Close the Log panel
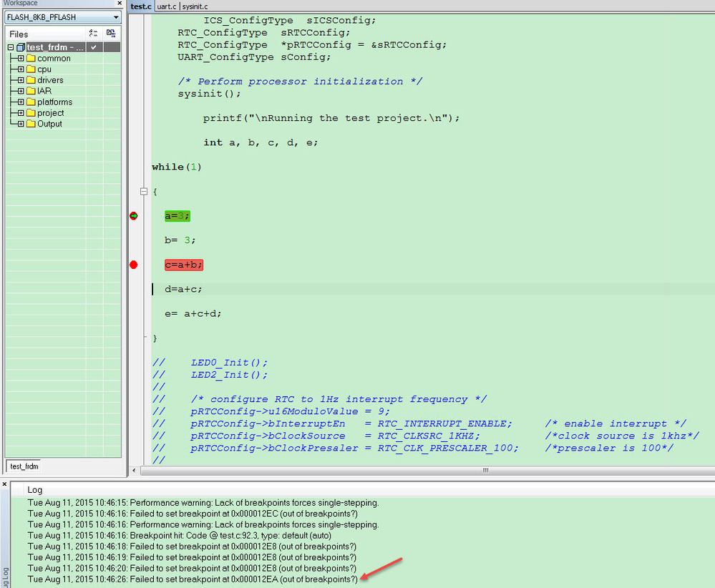The width and height of the screenshot is (715, 588). click(x=4, y=484)
